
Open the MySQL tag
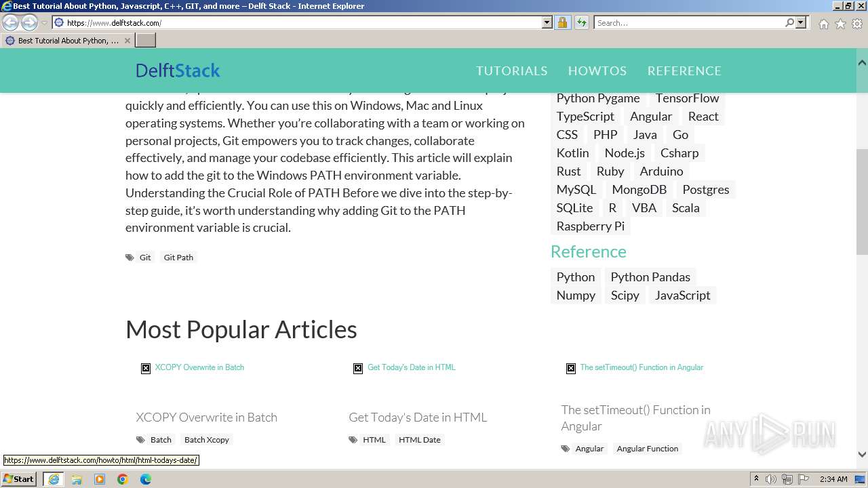point(576,190)
